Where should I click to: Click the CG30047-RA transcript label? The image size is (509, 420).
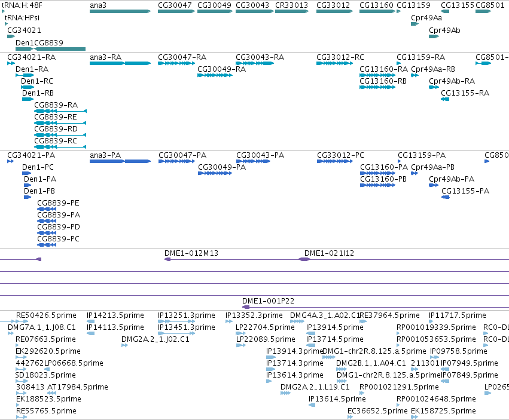click(182, 57)
